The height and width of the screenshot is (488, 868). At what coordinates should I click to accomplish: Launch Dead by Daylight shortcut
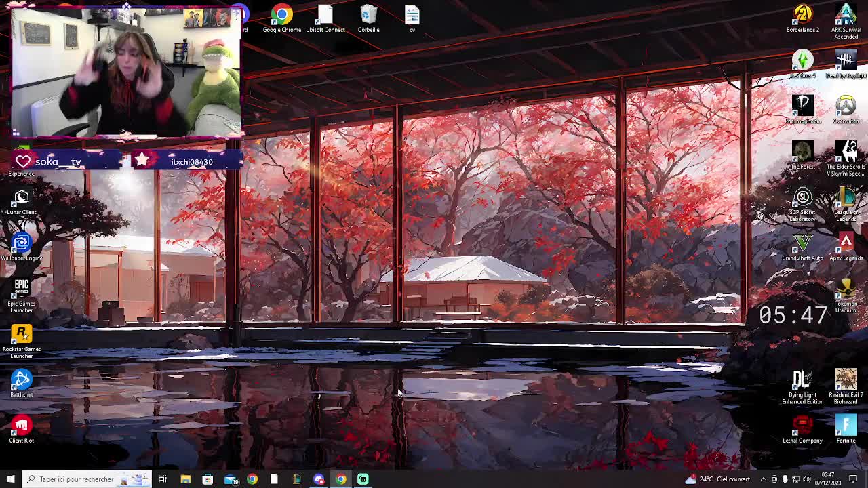point(846,64)
